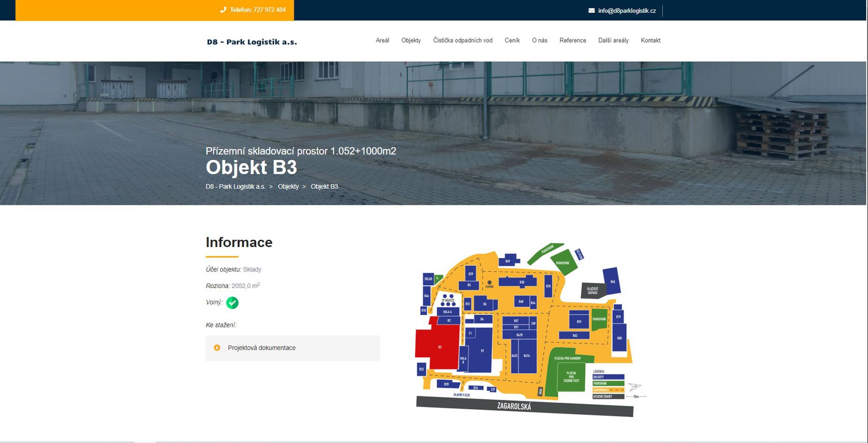Open the Objekty navigation menu item

tap(411, 40)
